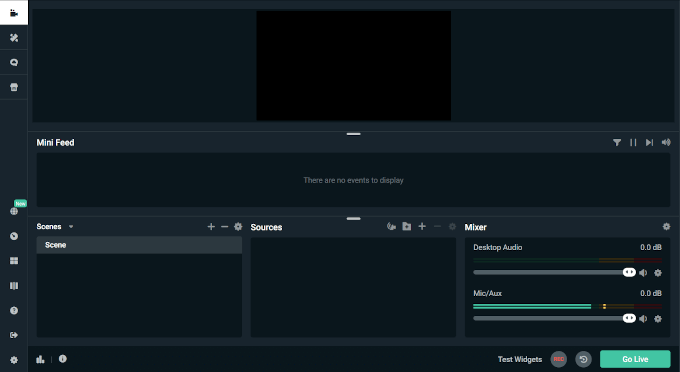The height and width of the screenshot is (372, 680).
Task: Adjust the Mic/Aux volume slider
Action: point(554,318)
